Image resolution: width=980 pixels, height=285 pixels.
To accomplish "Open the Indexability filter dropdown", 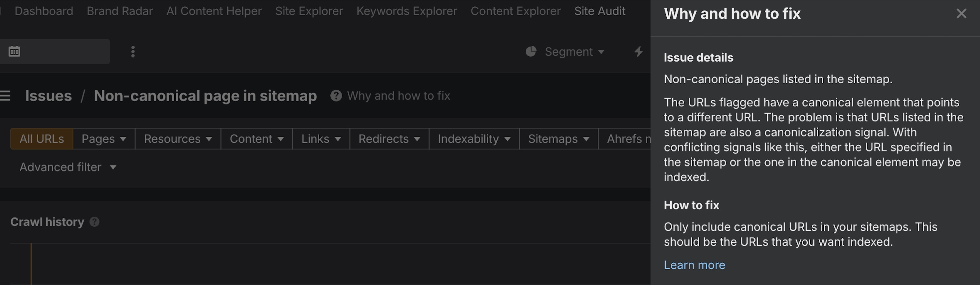I will 474,139.
